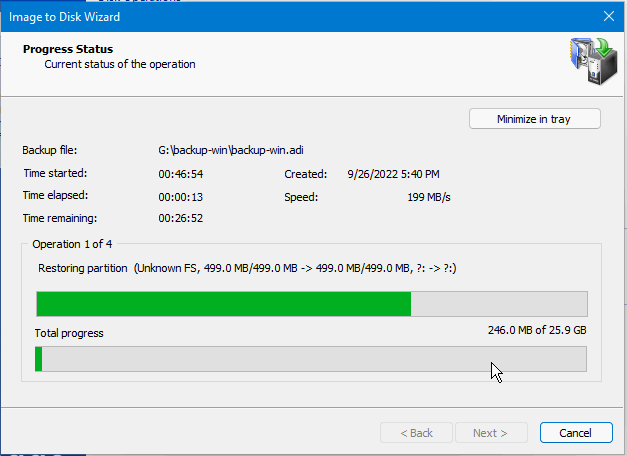Click the Time remaining: label
The height and width of the screenshot is (456, 627).
pos(60,218)
